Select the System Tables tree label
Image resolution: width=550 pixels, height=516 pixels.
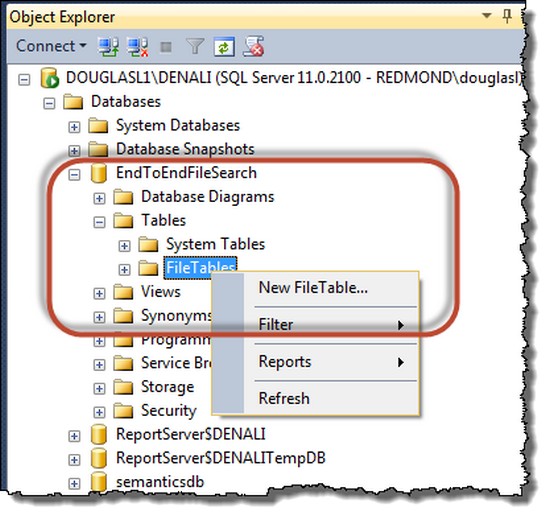(215, 244)
